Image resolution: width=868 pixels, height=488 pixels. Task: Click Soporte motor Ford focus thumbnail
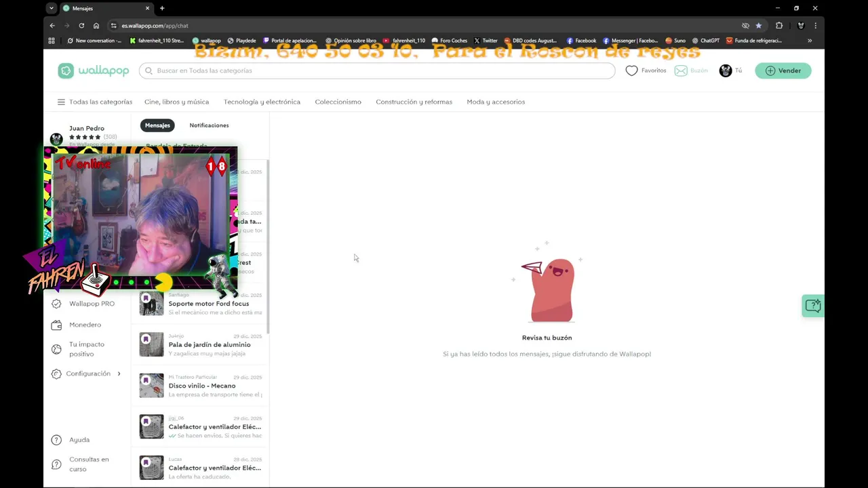(x=151, y=304)
